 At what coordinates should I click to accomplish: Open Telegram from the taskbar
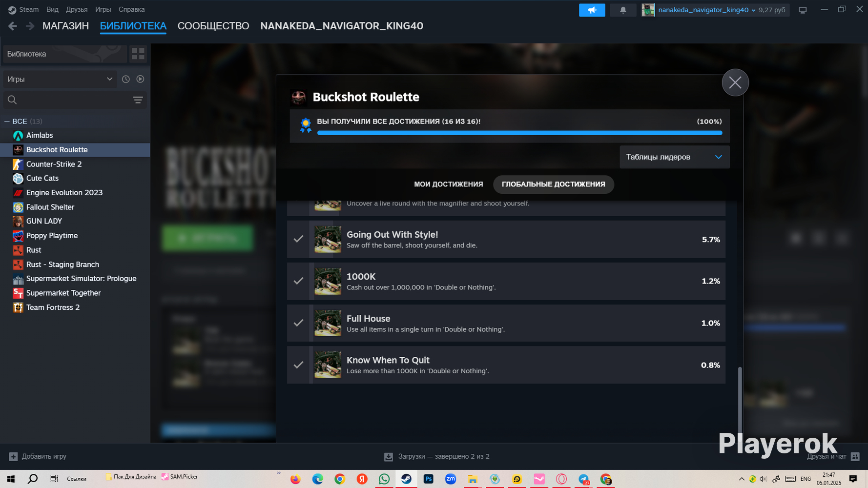click(584, 479)
